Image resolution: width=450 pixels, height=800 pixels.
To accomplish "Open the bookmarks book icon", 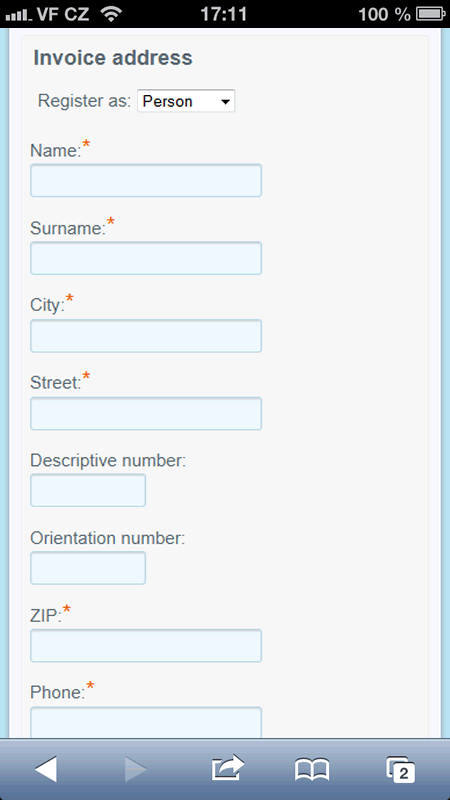I will click(x=312, y=769).
